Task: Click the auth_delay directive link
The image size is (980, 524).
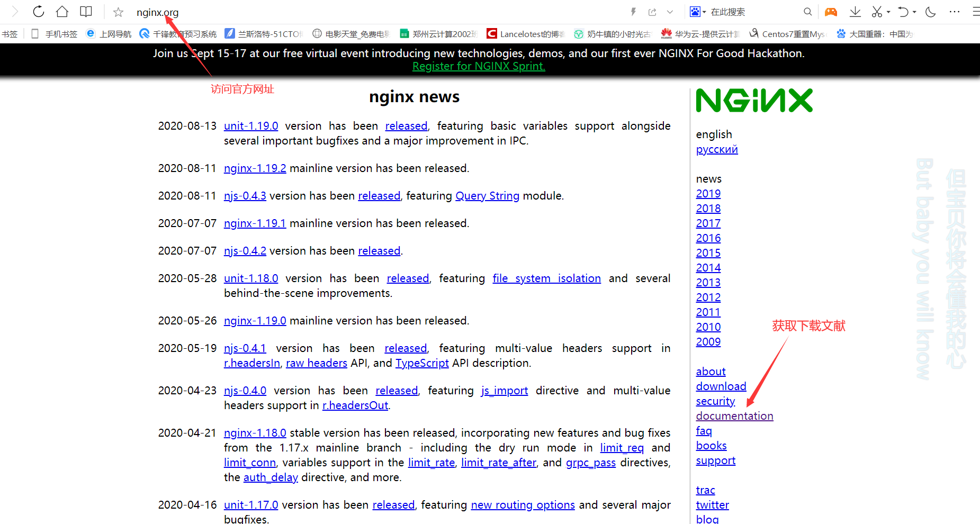Action: [271, 477]
